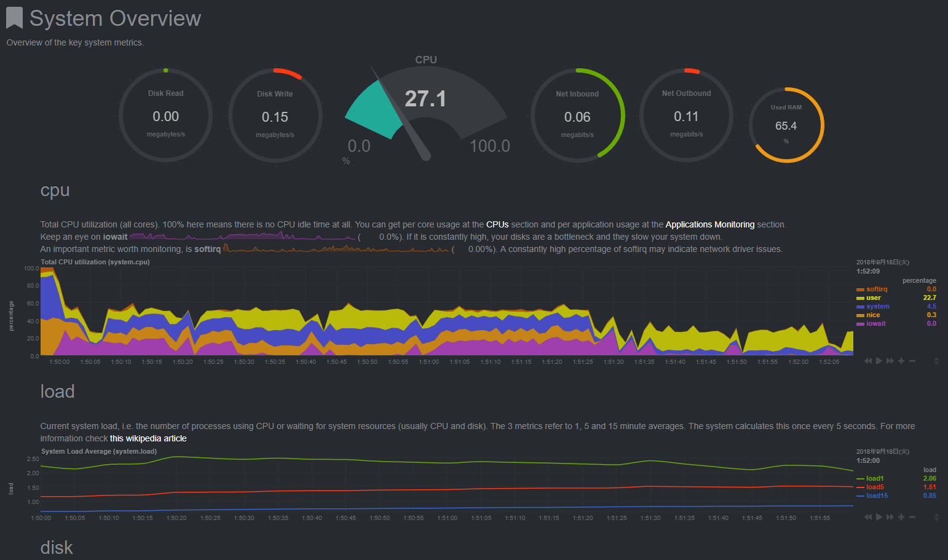Zoom out the load chart with minus

point(912,517)
